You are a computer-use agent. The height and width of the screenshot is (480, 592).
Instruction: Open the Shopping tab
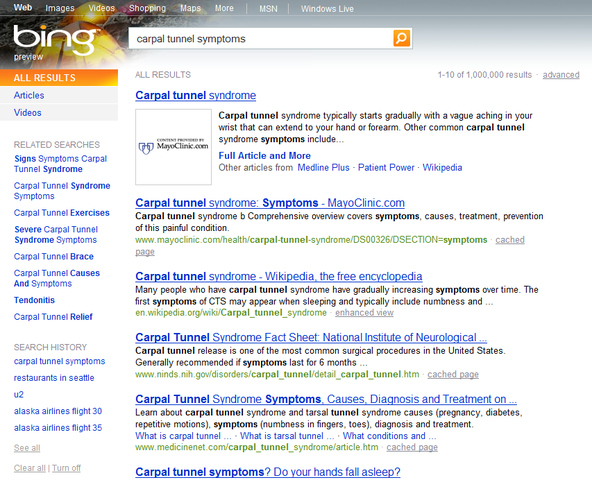147,8
